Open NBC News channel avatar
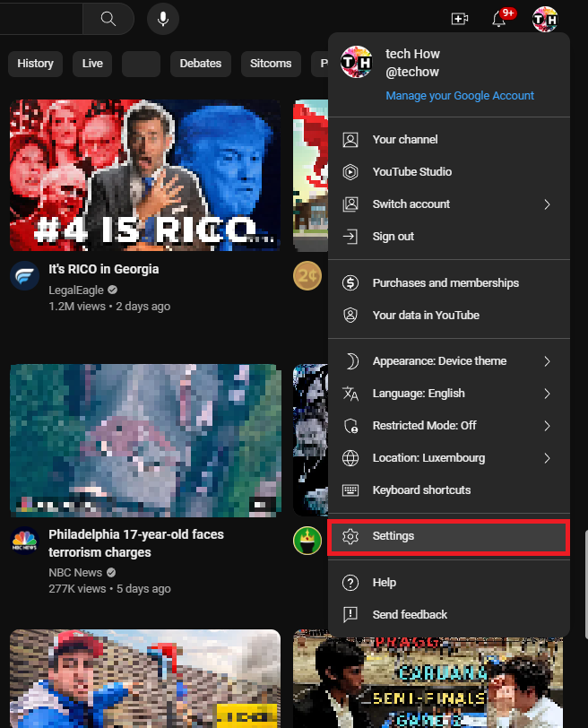 coord(24,541)
